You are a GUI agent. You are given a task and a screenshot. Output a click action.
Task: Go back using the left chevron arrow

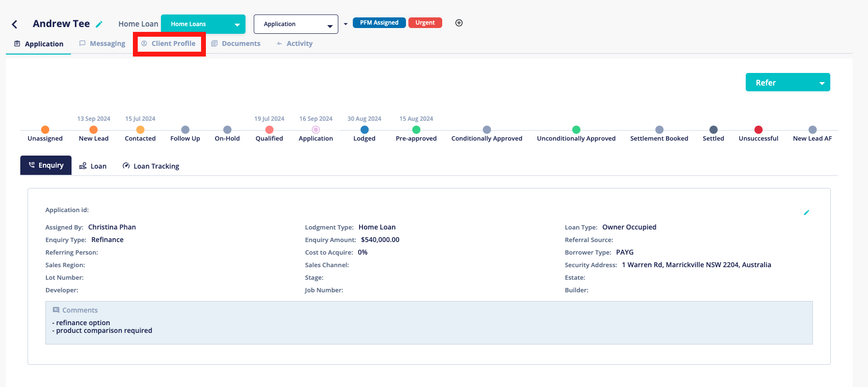click(x=14, y=24)
